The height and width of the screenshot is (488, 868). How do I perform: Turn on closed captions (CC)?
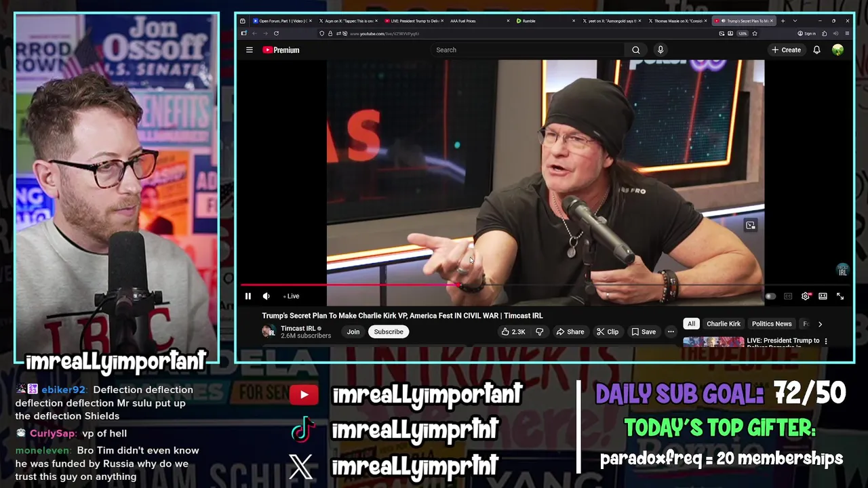click(x=788, y=296)
